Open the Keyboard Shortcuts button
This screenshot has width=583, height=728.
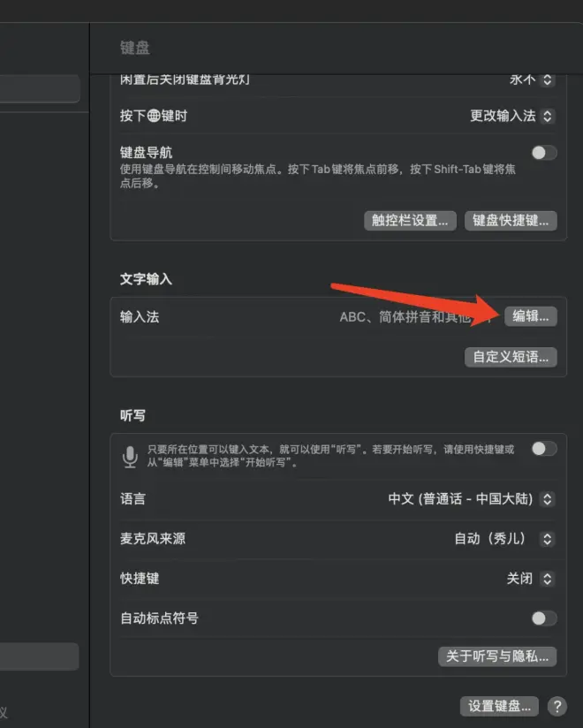pyautogui.click(x=511, y=221)
